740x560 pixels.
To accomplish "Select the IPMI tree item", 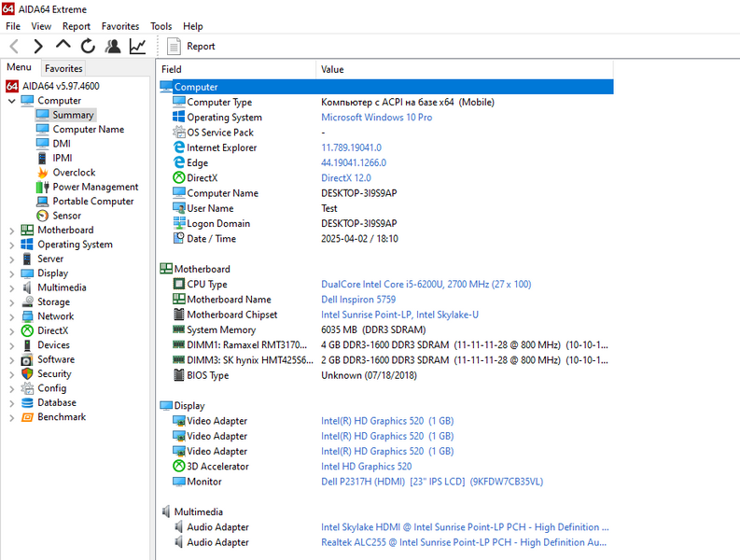I will (63, 158).
